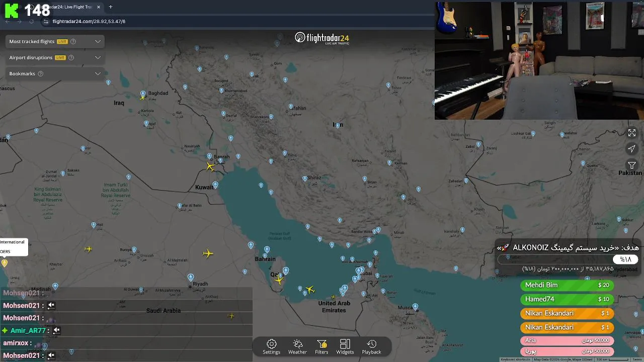Open the Bookmarks panel header
644x362 pixels.
point(55,73)
